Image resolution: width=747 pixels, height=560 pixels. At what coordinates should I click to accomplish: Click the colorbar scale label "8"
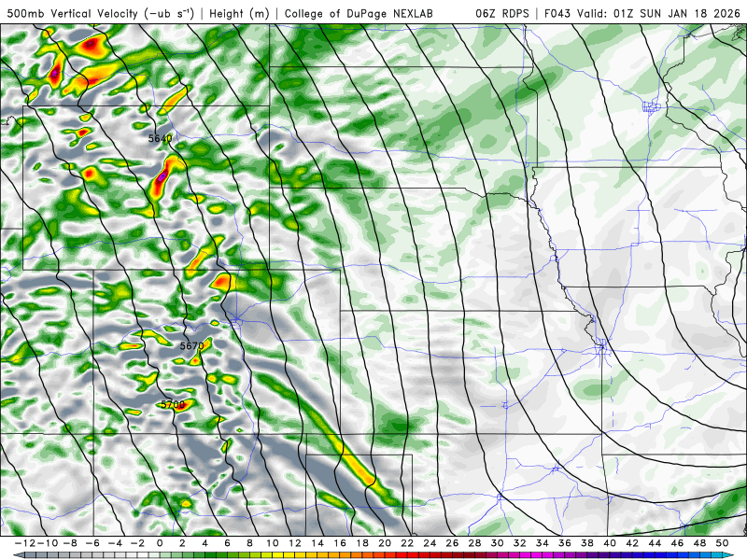(x=249, y=543)
